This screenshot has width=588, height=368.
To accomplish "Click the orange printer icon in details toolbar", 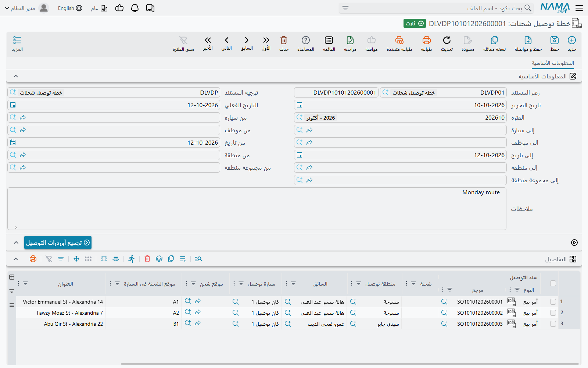I will [x=33, y=259].
